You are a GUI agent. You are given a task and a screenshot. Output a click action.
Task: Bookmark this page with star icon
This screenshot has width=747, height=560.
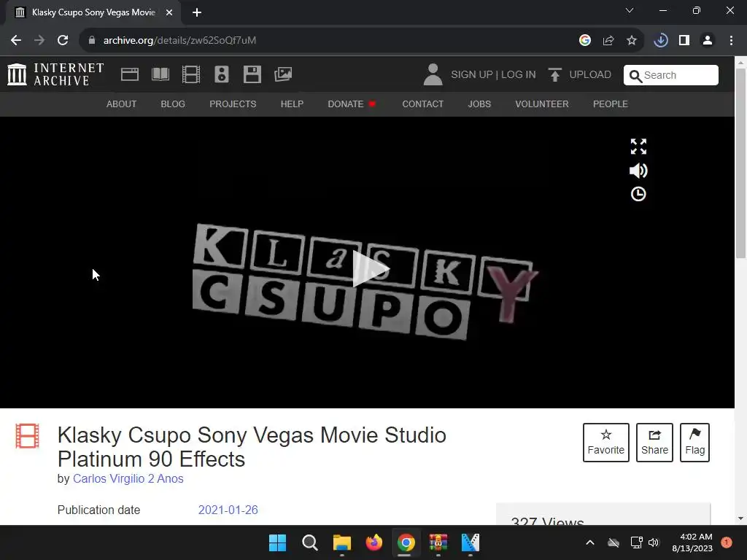click(632, 41)
